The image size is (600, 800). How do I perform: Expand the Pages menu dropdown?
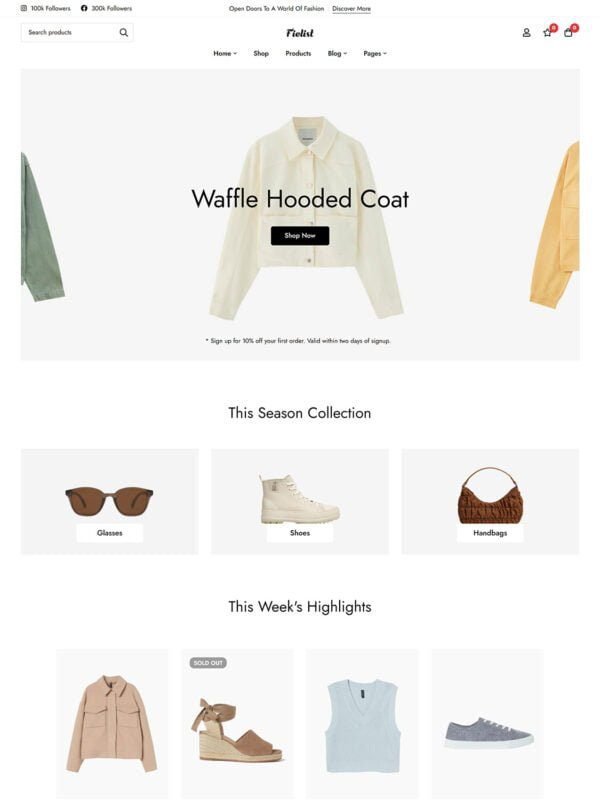375,53
